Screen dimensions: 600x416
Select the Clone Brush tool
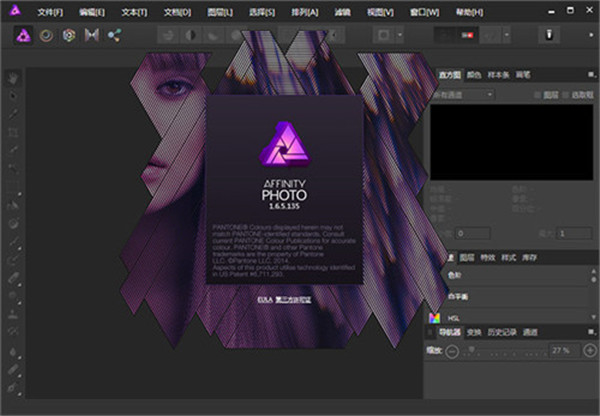13,314
